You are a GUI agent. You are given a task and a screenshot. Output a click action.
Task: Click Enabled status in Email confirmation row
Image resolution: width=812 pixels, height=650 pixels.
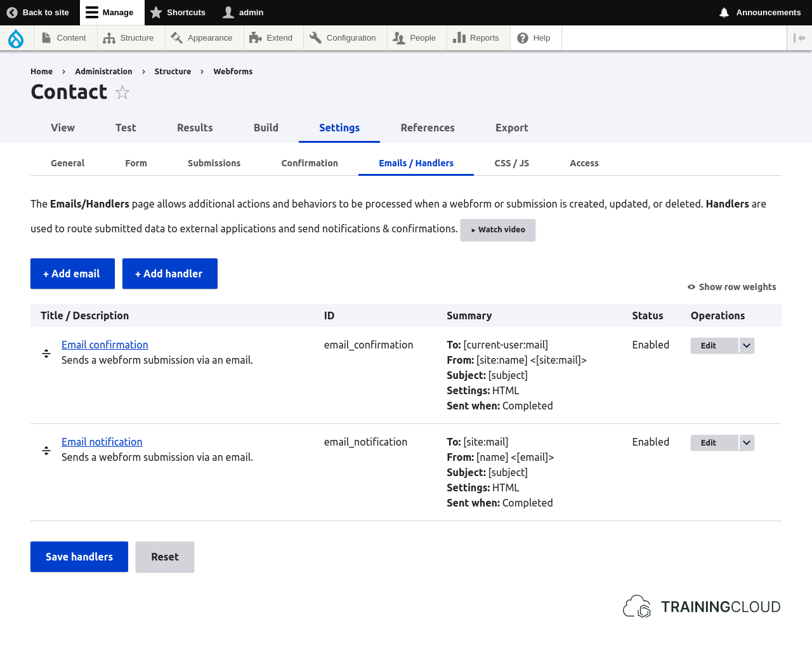click(650, 345)
